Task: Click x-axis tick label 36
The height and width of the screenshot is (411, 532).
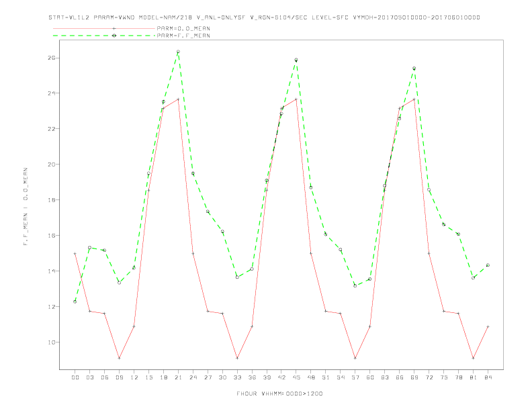Action: [x=252, y=377]
